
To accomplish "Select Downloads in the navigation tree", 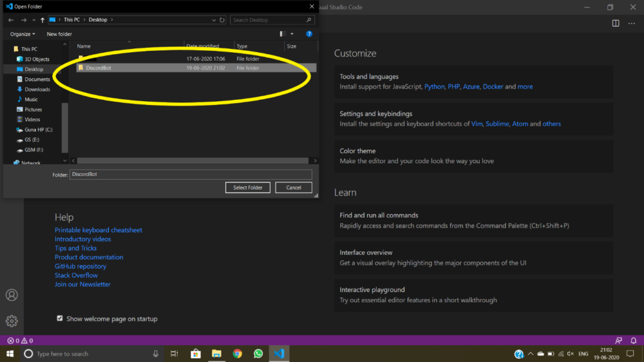I will (37, 89).
